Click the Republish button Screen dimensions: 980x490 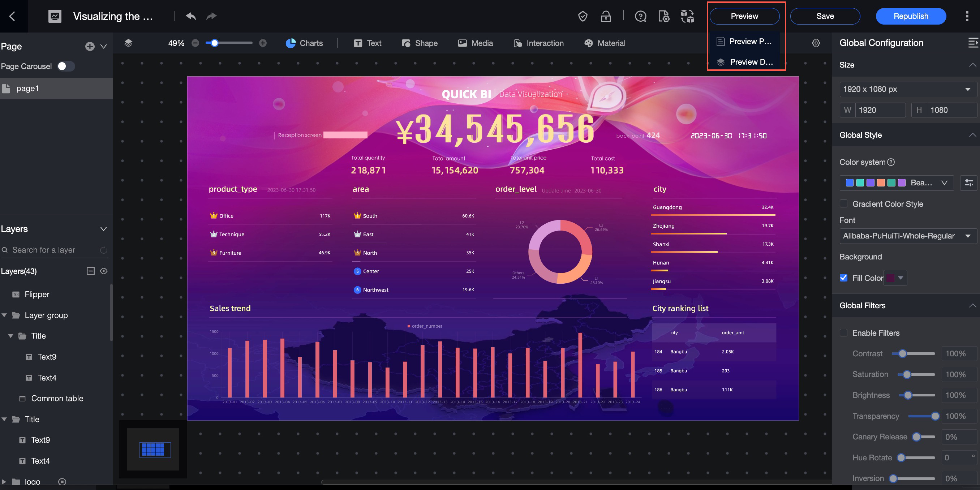(x=910, y=16)
